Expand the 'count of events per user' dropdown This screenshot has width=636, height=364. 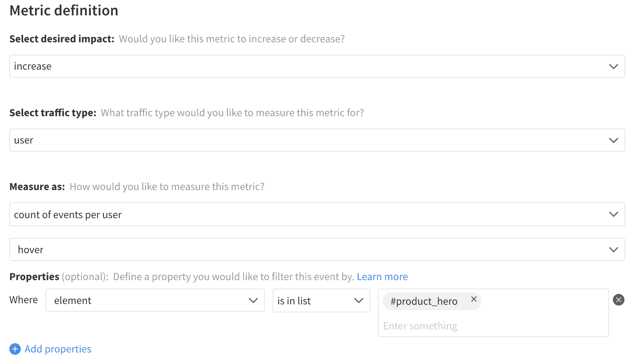click(317, 214)
